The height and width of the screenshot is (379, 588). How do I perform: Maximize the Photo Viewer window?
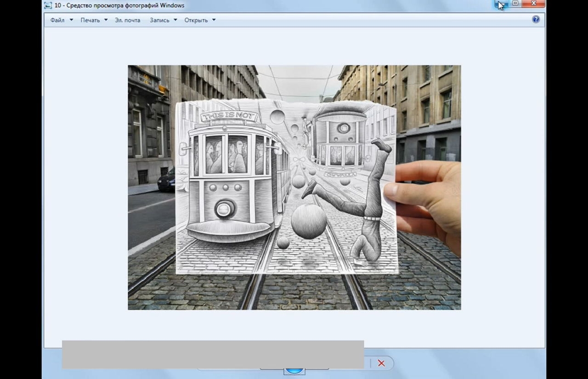point(515,4)
